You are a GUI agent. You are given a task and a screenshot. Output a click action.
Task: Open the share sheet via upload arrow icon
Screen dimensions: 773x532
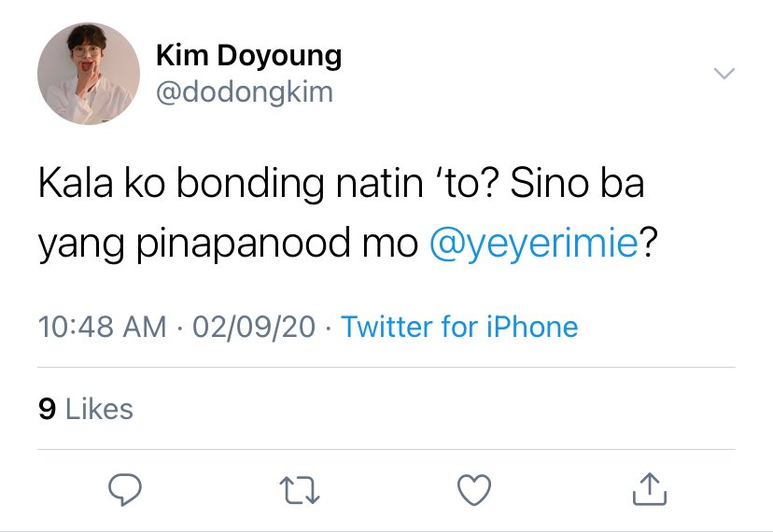(x=649, y=489)
